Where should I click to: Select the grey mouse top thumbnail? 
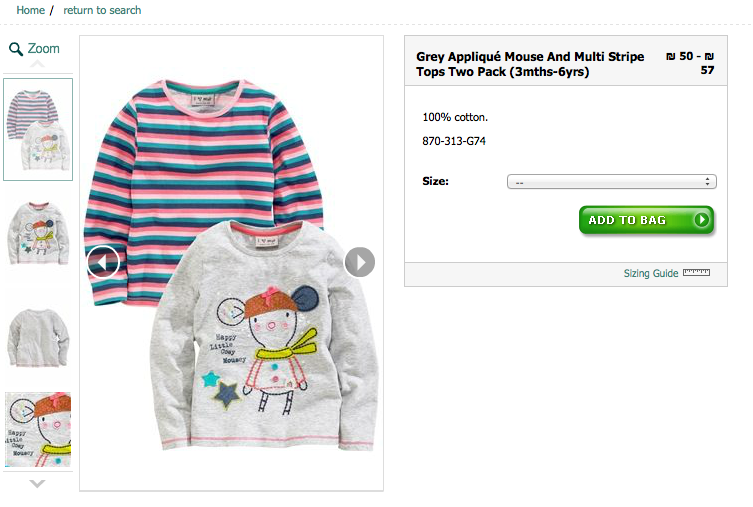(38, 231)
